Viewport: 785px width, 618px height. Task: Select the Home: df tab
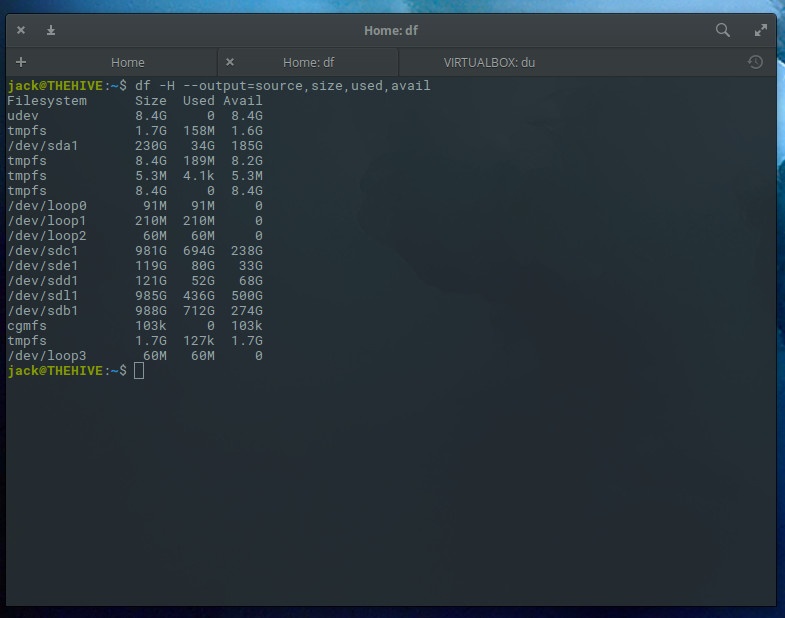pyautogui.click(x=308, y=62)
